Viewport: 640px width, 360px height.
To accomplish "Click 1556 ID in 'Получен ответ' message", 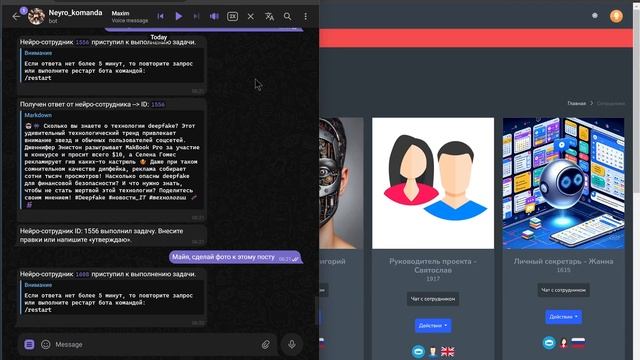I will click(x=158, y=104).
